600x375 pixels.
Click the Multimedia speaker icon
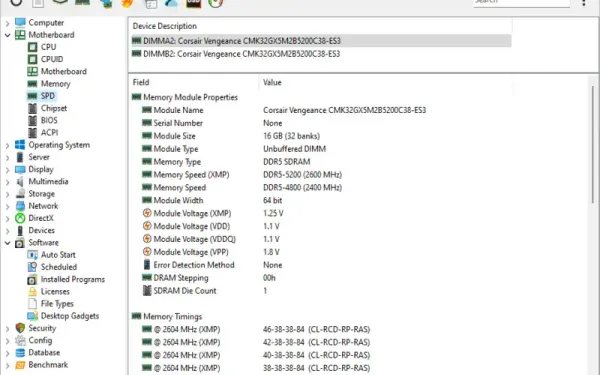point(20,181)
